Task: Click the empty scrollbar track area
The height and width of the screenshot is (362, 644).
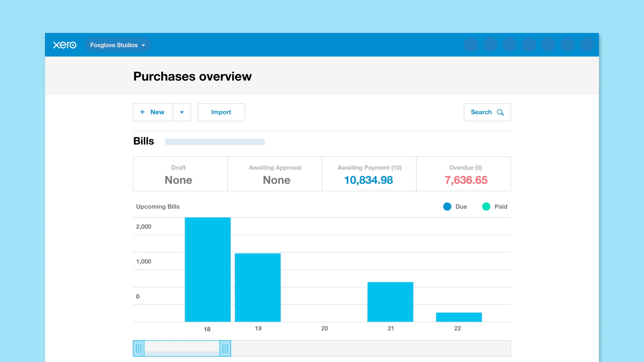Action: (x=369, y=349)
